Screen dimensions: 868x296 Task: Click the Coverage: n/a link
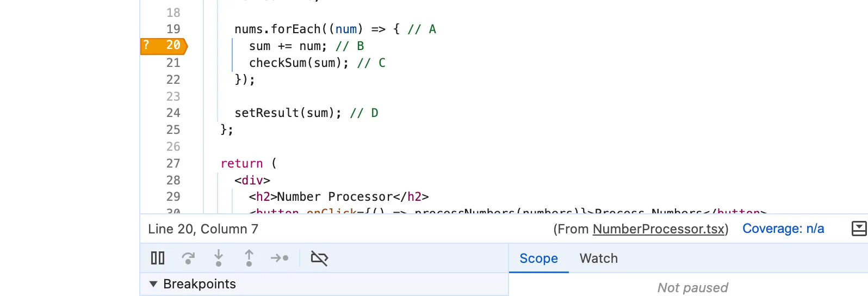(783, 229)
